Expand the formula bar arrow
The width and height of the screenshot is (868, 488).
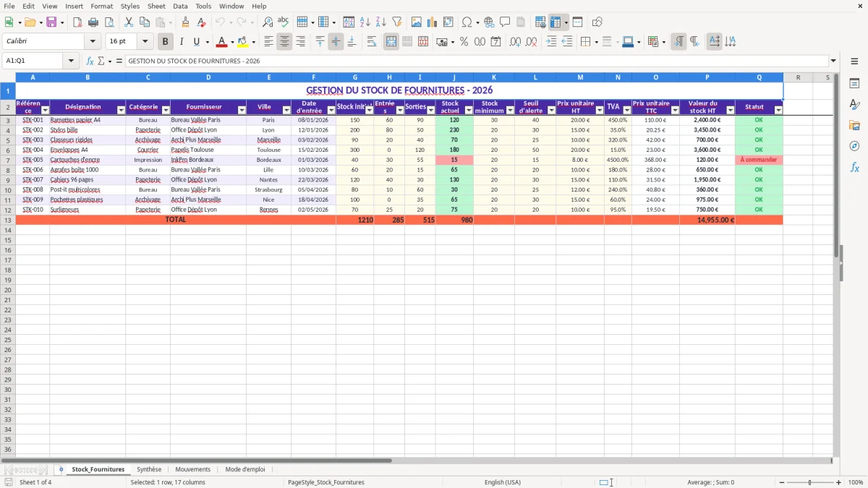[x=833, y=61]
